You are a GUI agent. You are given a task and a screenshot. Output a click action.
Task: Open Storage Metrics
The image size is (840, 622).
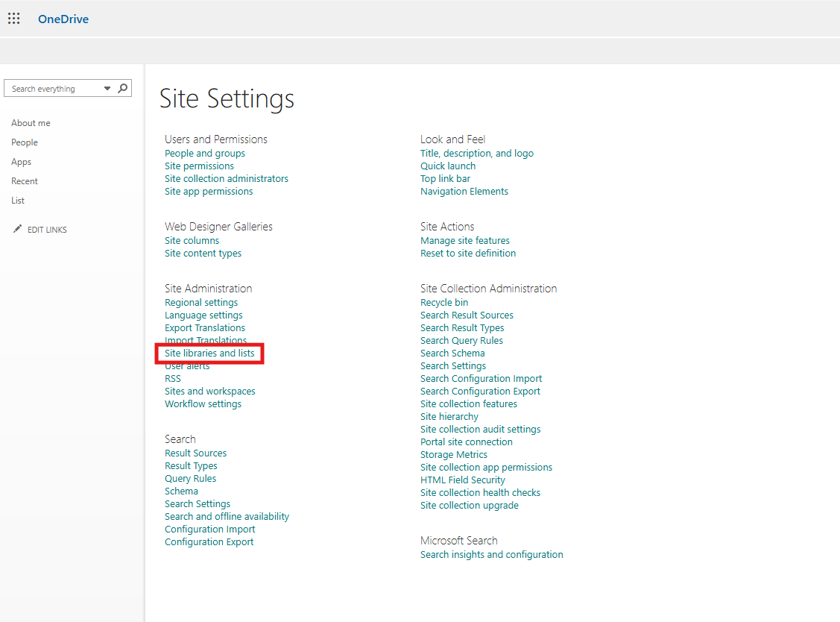click(454, 455)
